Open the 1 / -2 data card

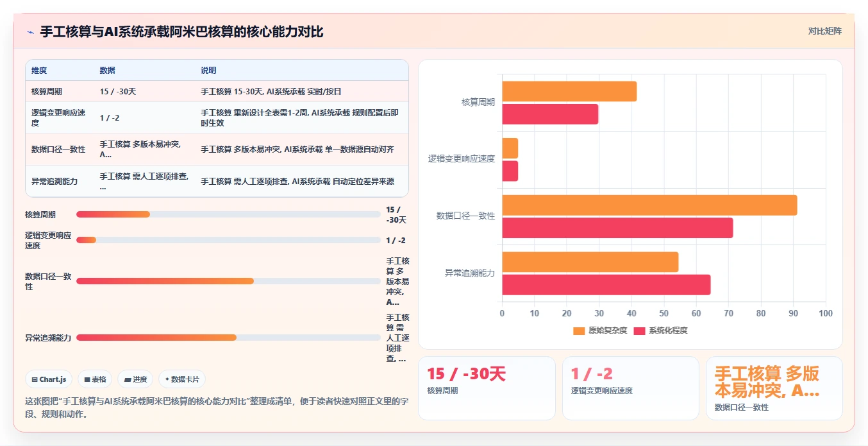pyautogui.click(x=631, y=388)
